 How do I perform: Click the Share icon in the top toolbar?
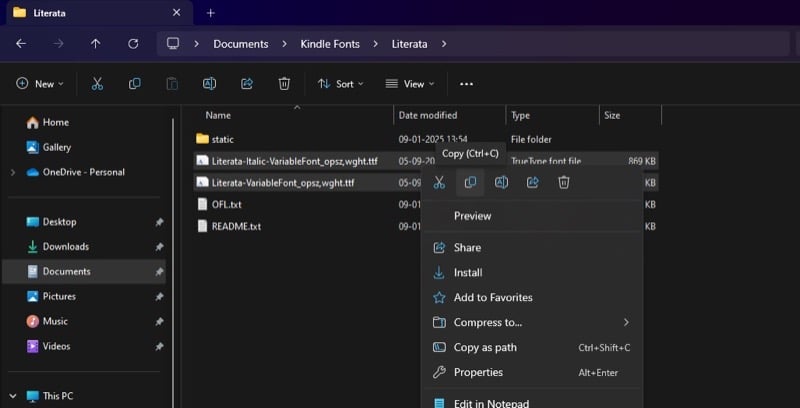[247, 84]
